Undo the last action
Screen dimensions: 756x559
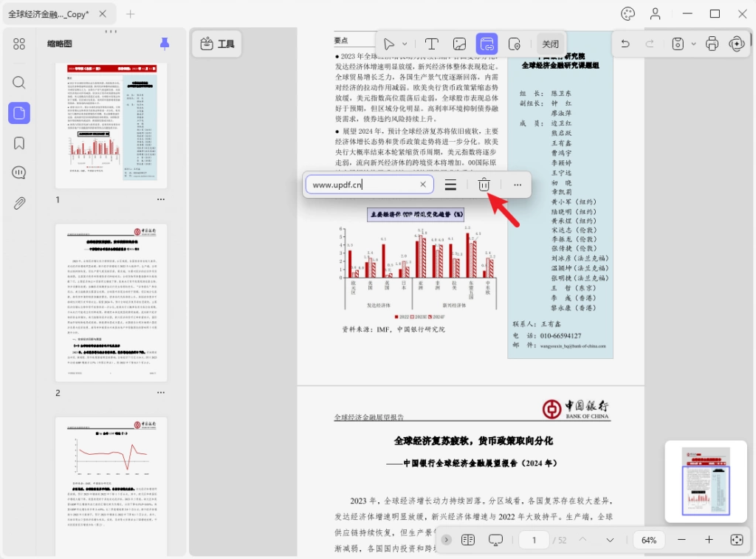pos(625,44)
